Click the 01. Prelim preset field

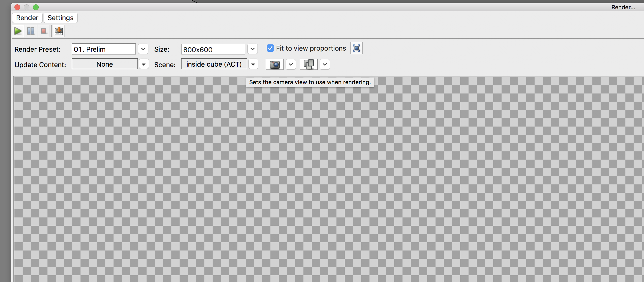point(104,49)
